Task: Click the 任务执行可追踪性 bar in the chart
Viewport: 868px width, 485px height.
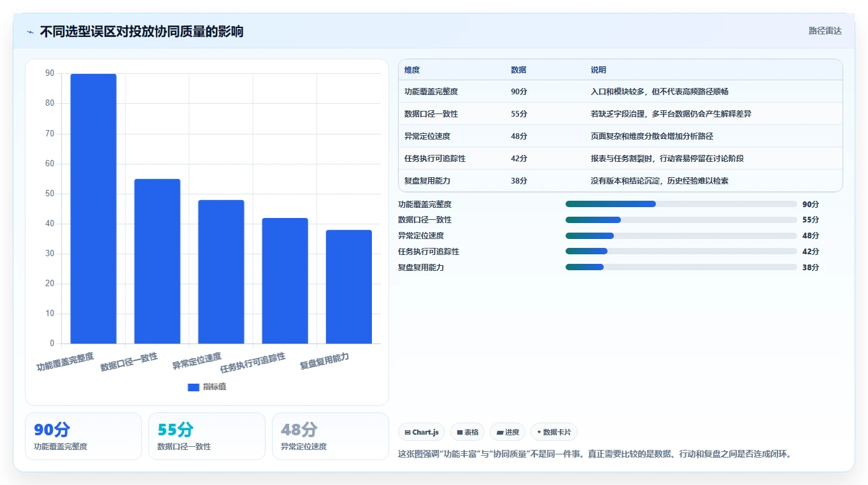Action: click(285, 280)
